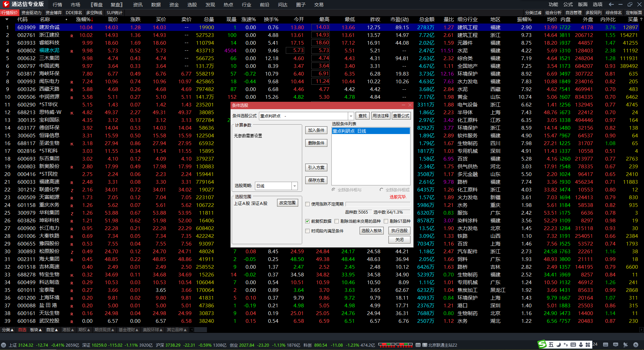Click the back arrow icon in title bar
This screenshot has height=350, width=644.
pyautogui.click(x=611, y=4)
